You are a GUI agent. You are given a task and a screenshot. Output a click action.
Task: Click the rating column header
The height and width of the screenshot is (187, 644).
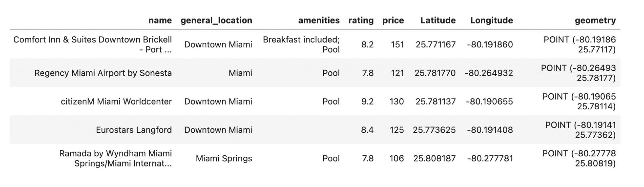tap(361, 21)
